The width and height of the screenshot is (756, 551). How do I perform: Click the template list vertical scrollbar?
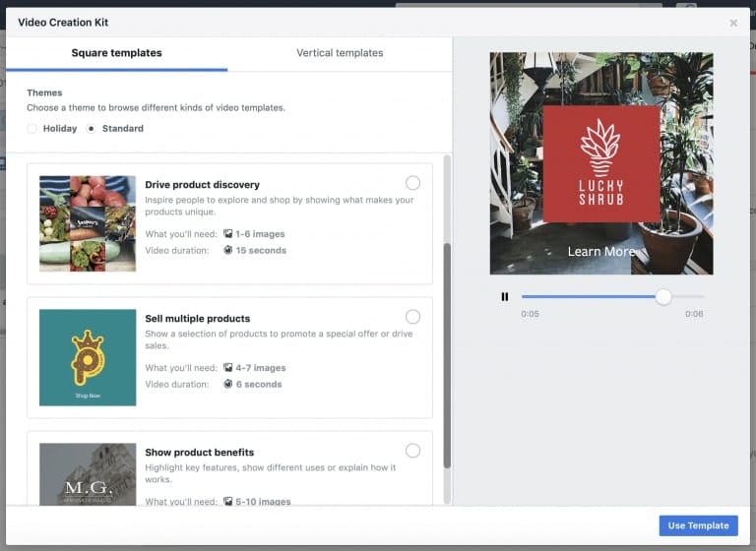click(447, 354)
